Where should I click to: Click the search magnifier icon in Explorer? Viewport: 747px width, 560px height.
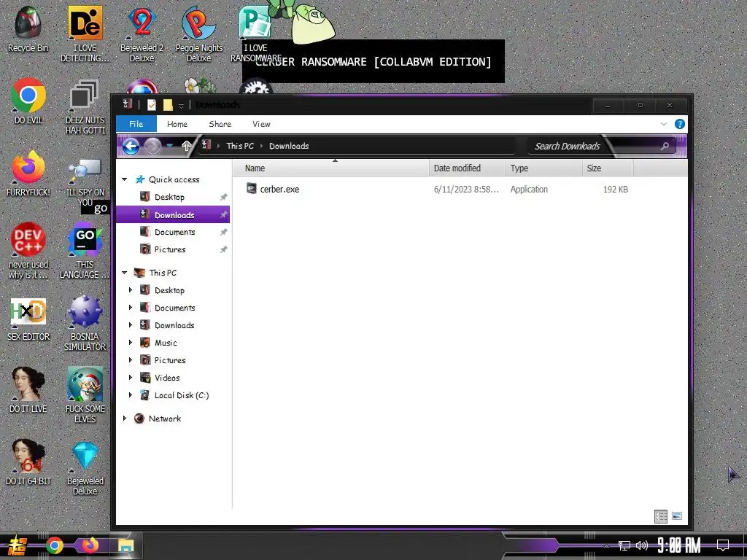click(665, 146)
